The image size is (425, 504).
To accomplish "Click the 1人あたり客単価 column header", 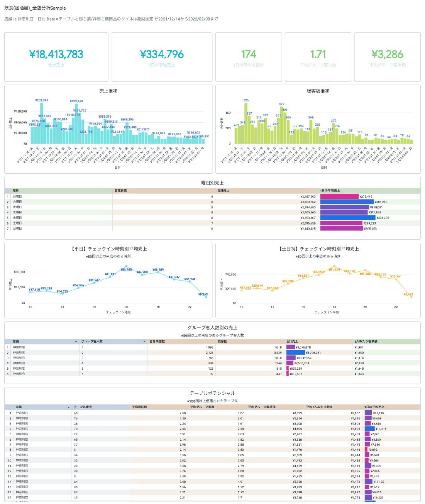I will pos(366,342).
